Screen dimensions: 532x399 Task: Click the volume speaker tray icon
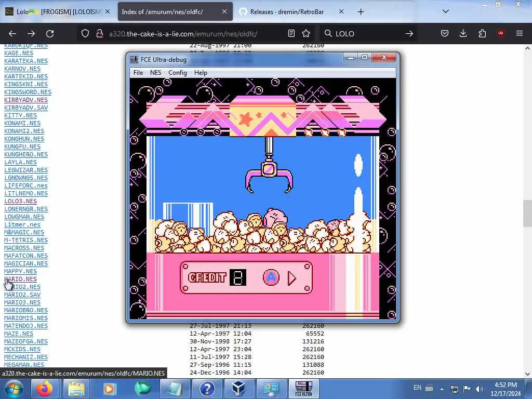[x=480, y=389]
